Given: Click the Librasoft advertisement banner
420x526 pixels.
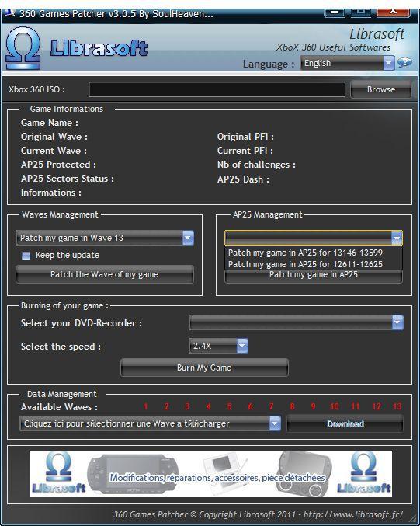Looking at the screenshot, I should point(211,474).
